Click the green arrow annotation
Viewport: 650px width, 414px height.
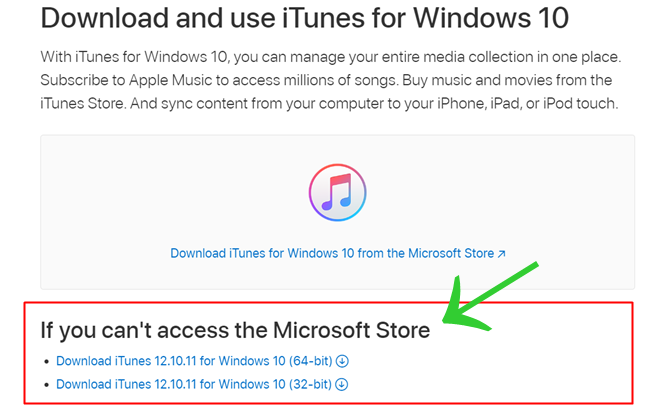[491, 297]
